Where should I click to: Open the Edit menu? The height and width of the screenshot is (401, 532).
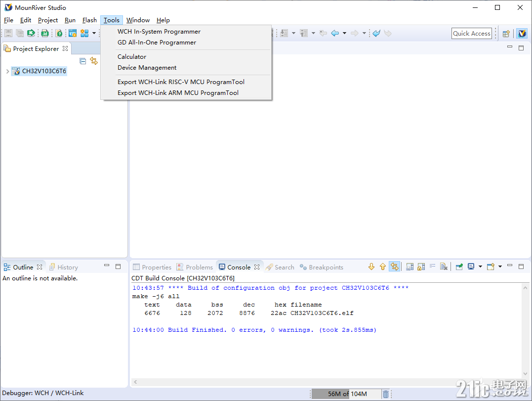point(26,20)
